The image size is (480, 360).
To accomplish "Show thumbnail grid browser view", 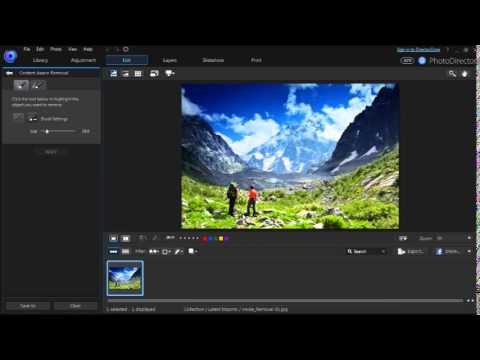I will click(x=126, y=252).
